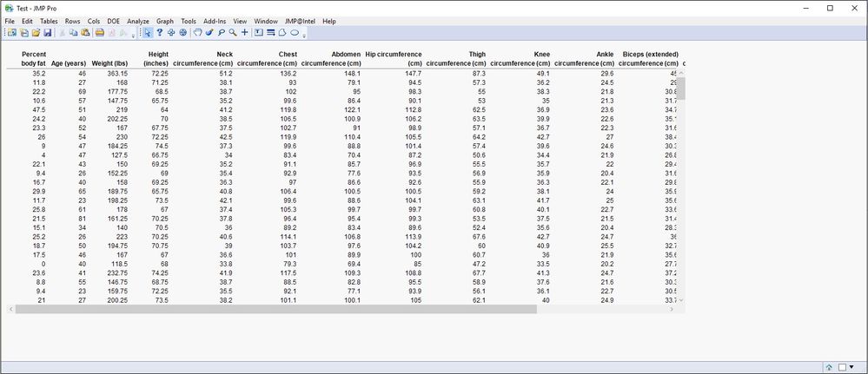
Task: Select the Brush tool
Action: click(x=209, y=33)
